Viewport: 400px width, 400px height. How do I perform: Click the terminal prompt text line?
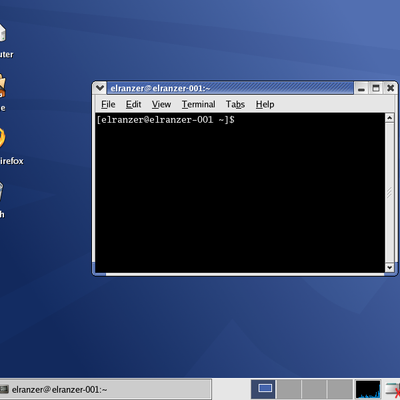pos(166,120)
